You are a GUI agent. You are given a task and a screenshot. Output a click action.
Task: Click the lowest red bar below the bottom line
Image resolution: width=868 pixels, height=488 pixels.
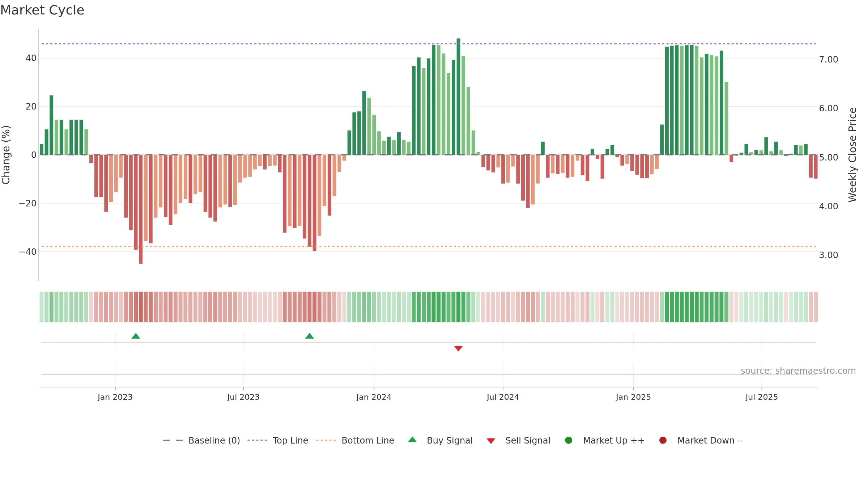click(141, 209)
